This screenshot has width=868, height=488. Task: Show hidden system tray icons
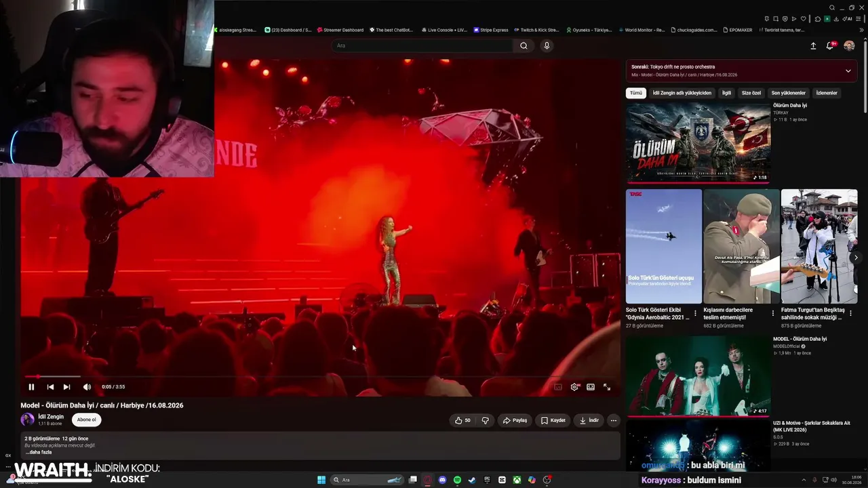[804, 480]
